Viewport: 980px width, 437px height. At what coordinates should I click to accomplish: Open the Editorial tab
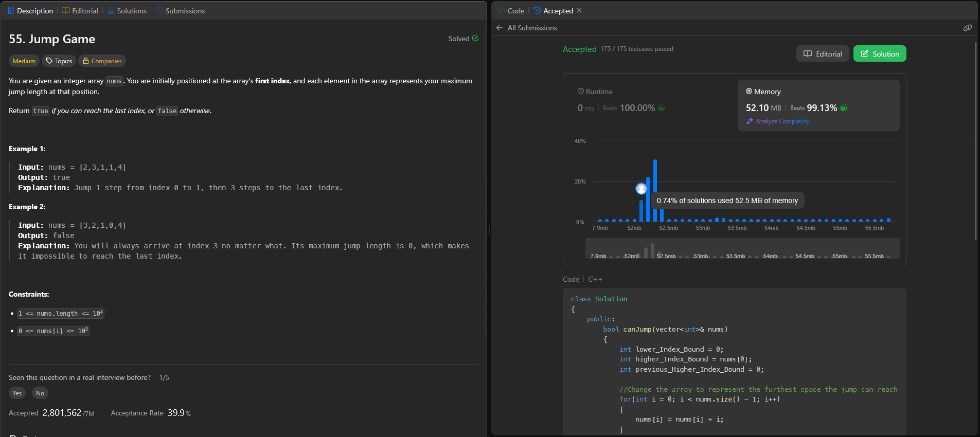click(x=80, y=11)
